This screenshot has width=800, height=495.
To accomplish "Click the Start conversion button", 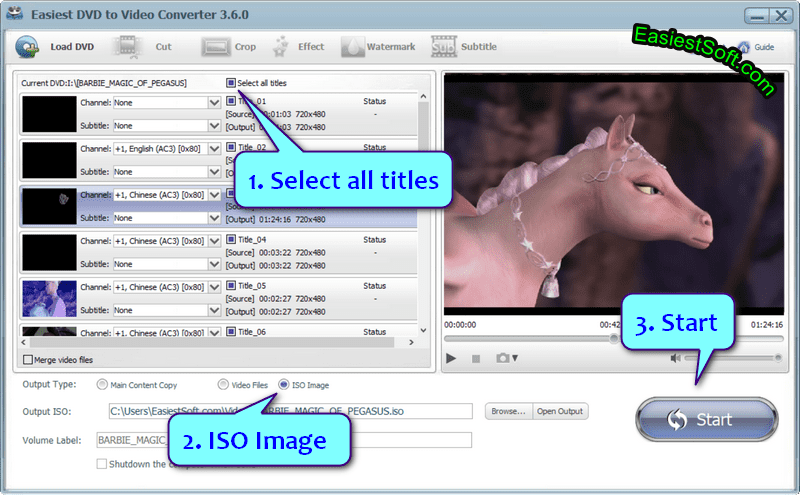I will point(707,419).
